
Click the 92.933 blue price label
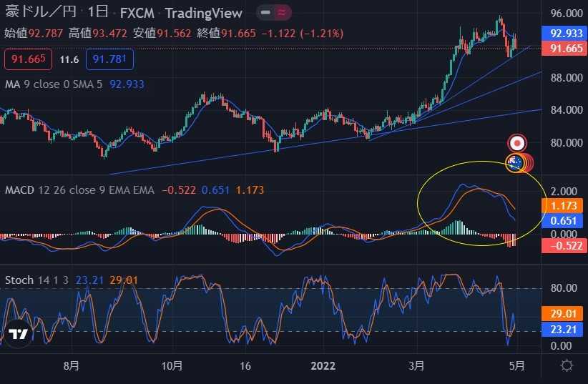[564, 34]
